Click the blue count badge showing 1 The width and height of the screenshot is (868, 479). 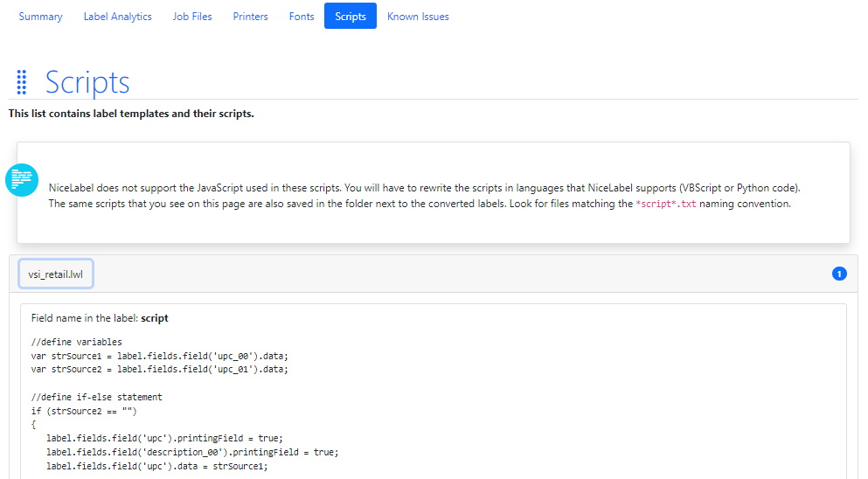(839, 274)
